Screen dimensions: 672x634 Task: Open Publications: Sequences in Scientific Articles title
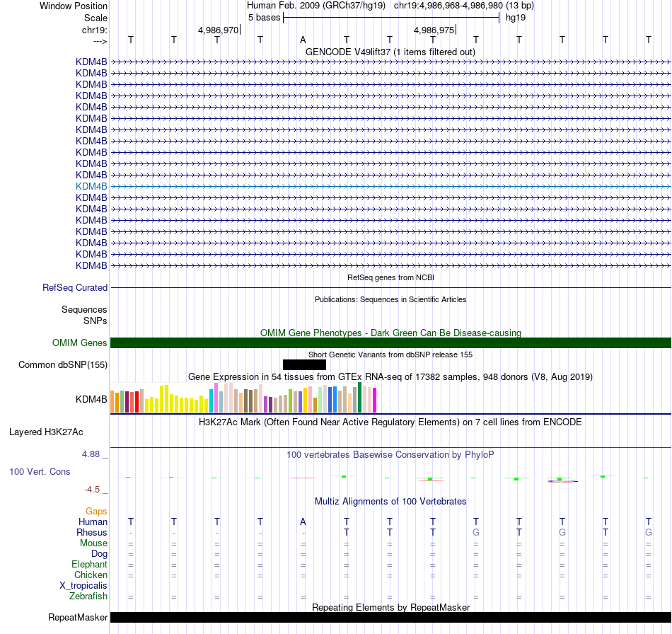click(390, 299)
